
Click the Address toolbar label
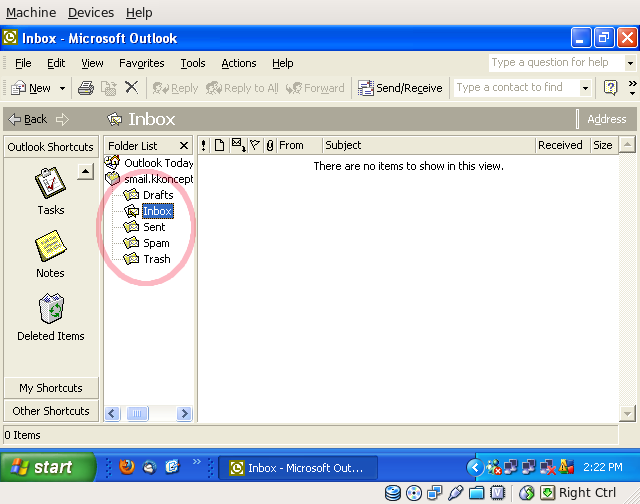pyautogui.click(x=607, y=119)
